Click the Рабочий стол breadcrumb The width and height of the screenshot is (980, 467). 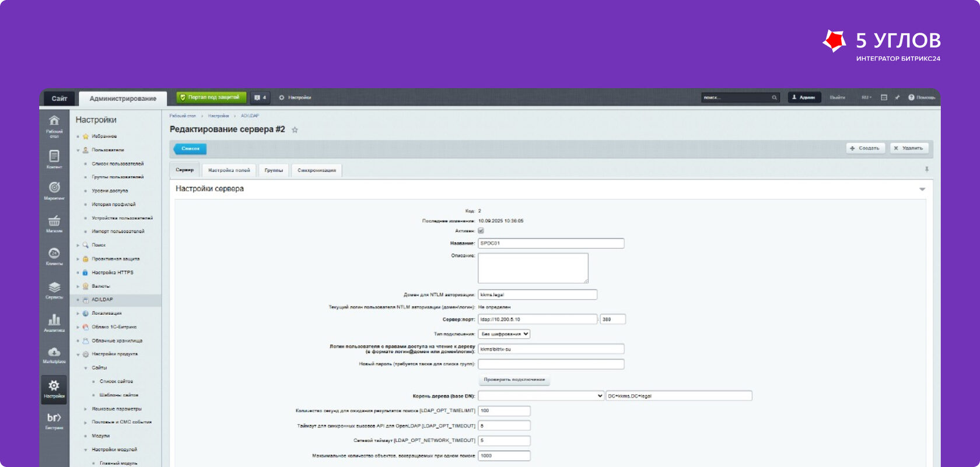183,116
